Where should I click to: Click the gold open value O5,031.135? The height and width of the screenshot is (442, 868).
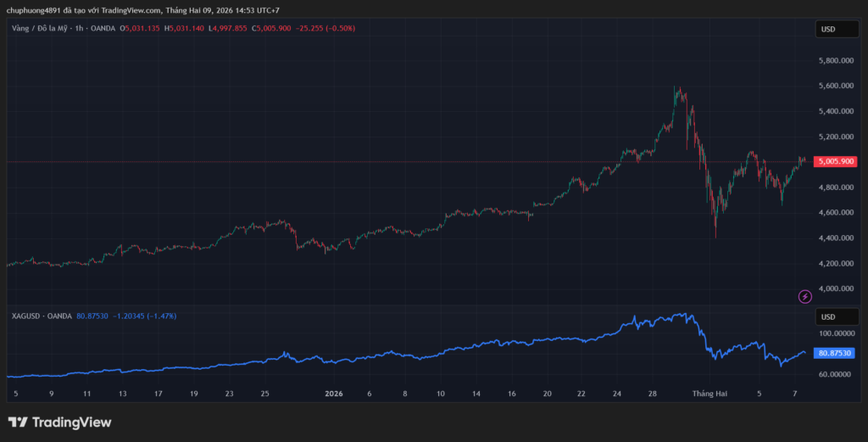(x=141, y=28)
